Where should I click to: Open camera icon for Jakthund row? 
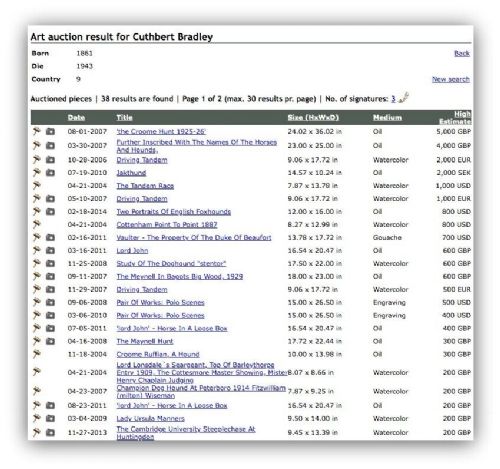pyautogui.click(x=50, y=173)
